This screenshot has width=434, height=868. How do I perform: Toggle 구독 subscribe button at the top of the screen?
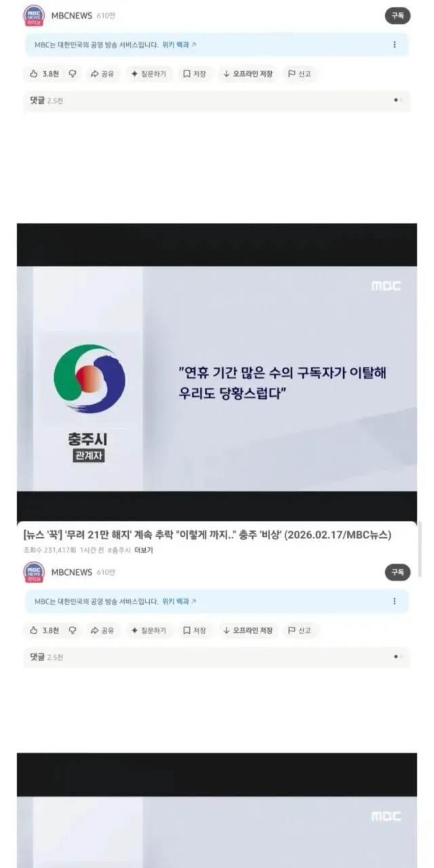tap(397, 16)
